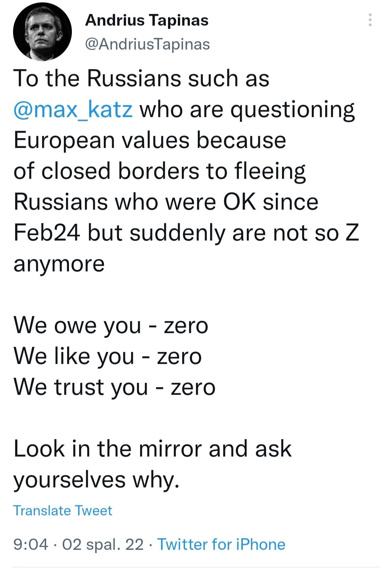
Task: Click the opening text "To the Russians such as"
Action: click(x=141, y=78)
